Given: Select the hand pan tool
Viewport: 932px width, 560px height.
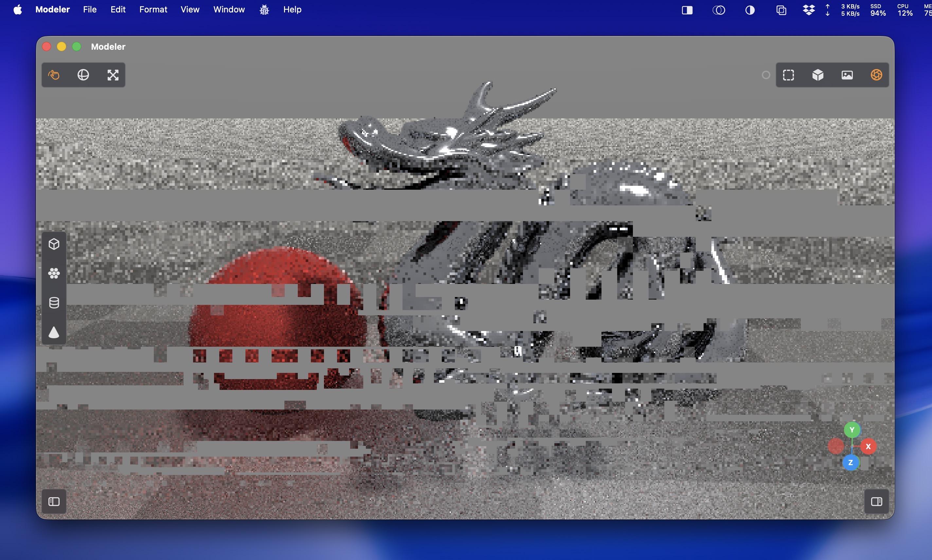Looking at the screenshot, I should (x=54, y=75).
